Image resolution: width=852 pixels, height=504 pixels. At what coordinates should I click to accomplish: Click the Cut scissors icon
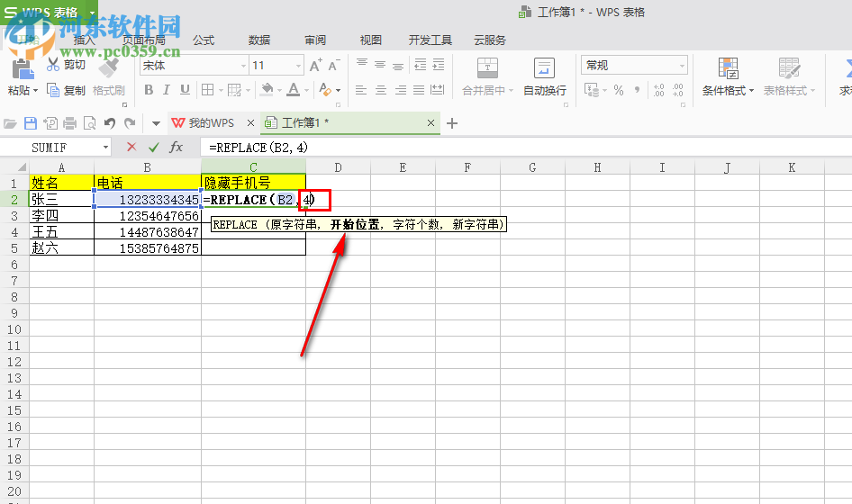point(53,65)
